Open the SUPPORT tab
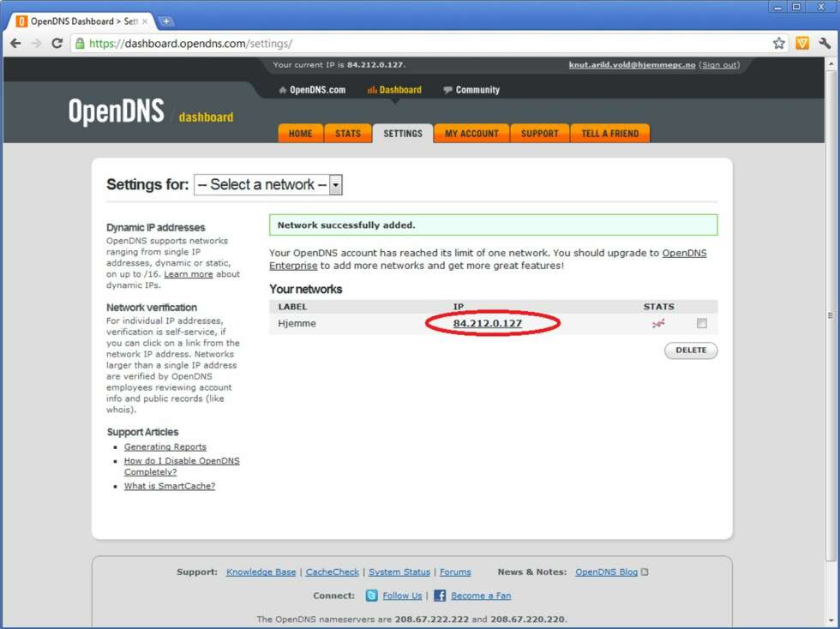 pyautogui.click(x=539, y=134)
